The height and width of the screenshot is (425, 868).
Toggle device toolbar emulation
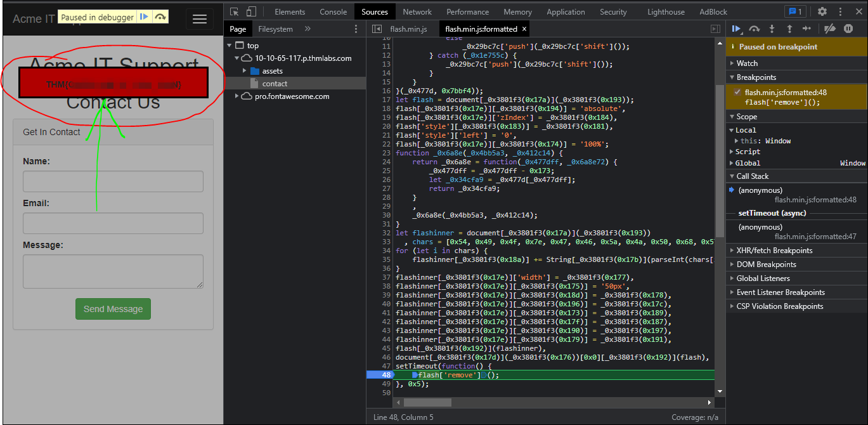(251, 11)
